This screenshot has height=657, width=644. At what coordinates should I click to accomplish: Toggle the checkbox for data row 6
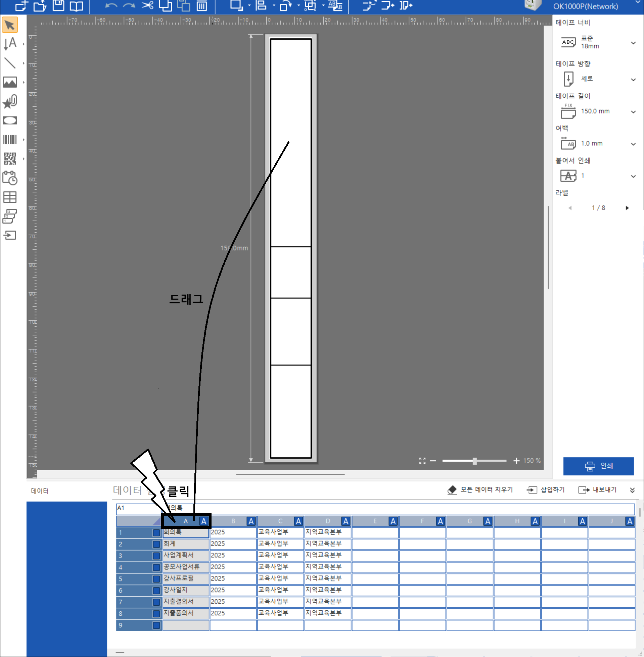156,591
